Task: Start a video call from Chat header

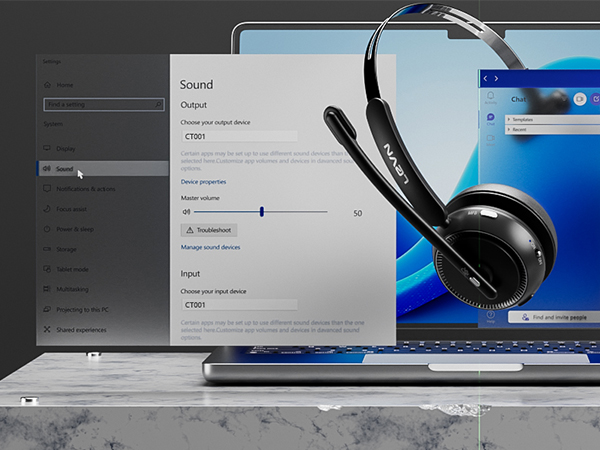Action: tap(578, 99)
